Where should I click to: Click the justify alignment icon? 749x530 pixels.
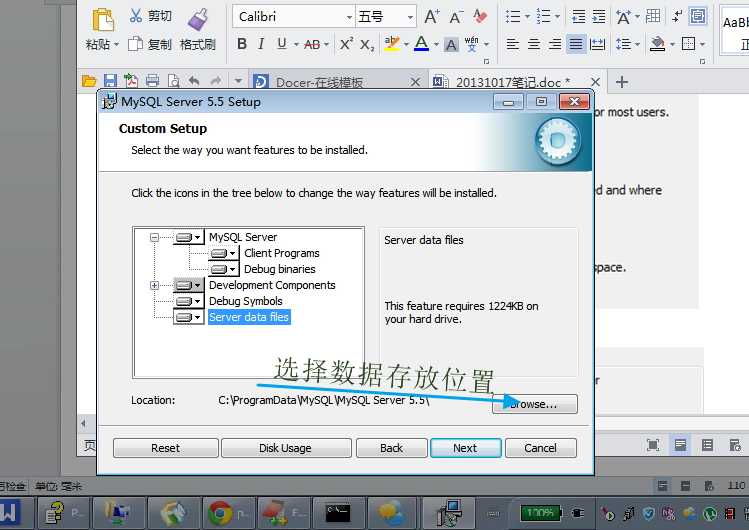[576, 44]
